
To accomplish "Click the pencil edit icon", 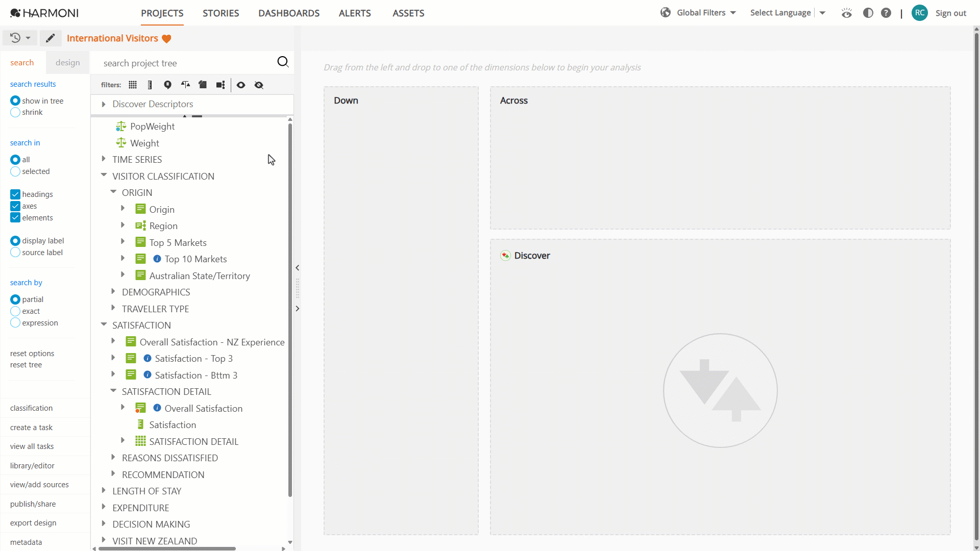I will click(x=50, y=38).
